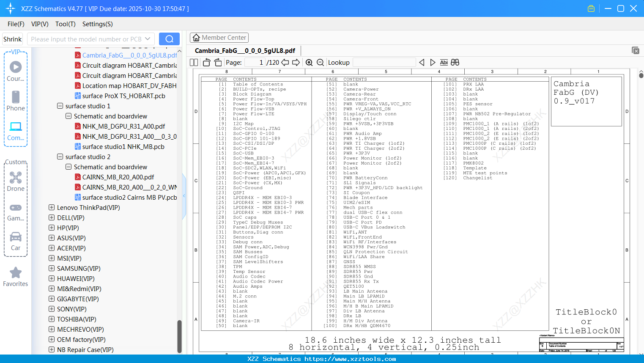Expand the DELL(VIP) node

[52, 217]
